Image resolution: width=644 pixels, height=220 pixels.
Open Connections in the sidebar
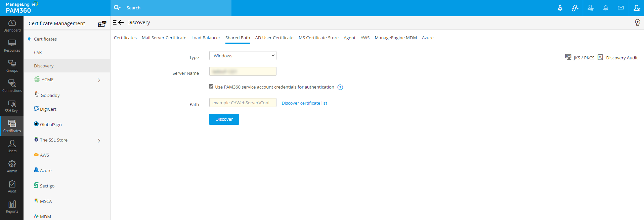click(12, 86)
